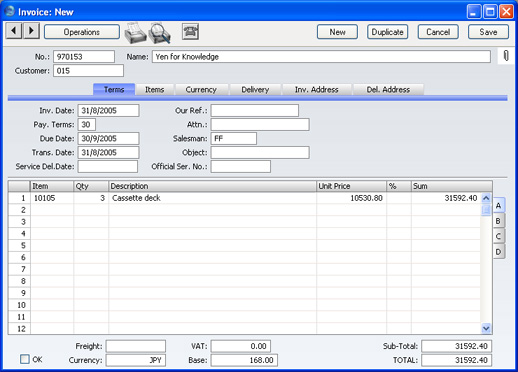
Task: Click the Description column header
Action: 212,186
